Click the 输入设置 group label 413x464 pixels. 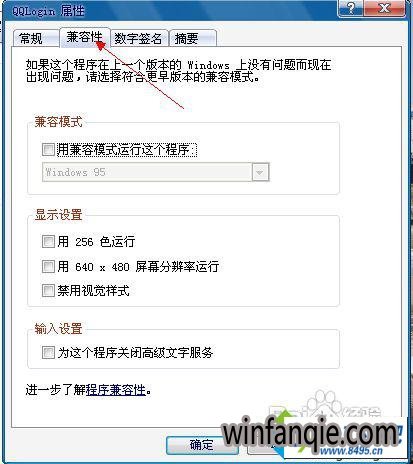58,329
